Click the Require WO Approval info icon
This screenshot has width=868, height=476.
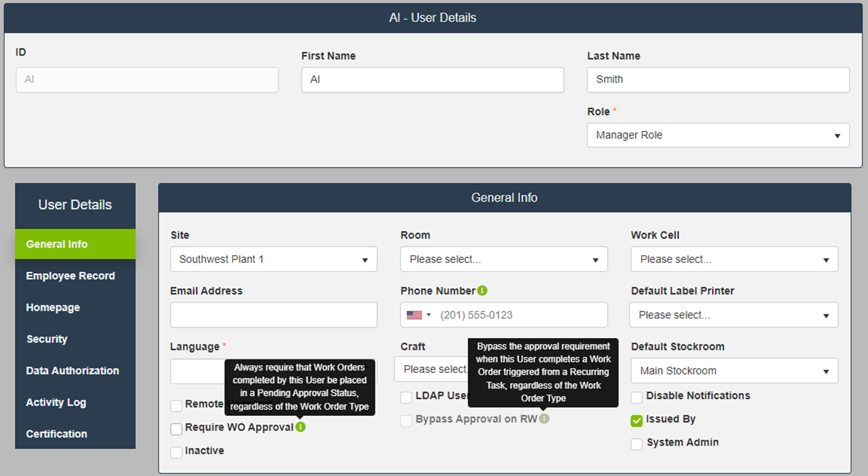[x=300, y=427]
